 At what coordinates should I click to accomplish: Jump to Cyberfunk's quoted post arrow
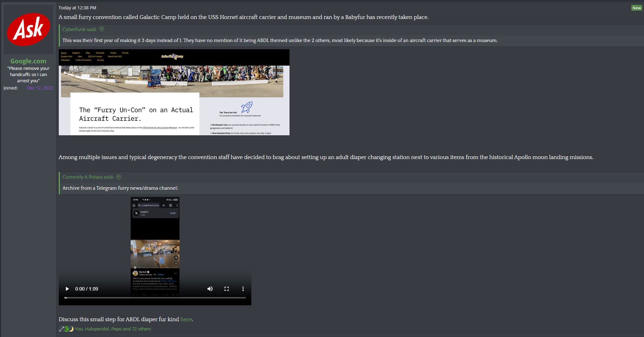[x=102, y=29]
